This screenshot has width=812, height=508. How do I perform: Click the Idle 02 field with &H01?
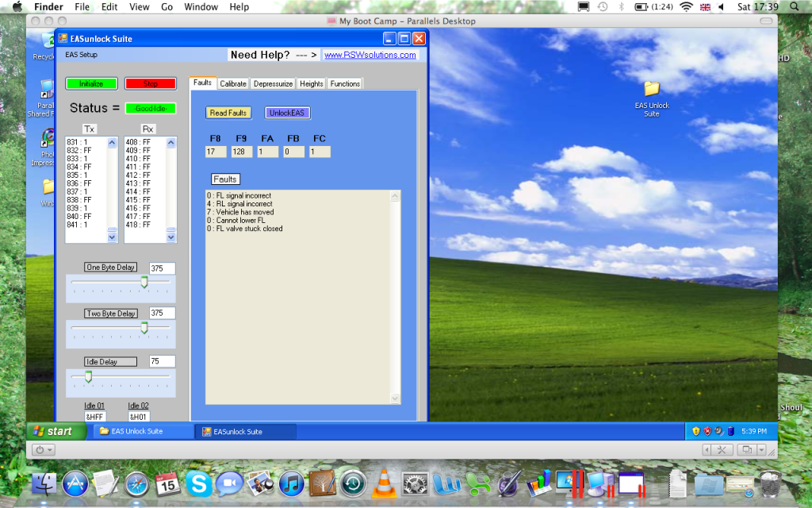pyautogui.click(x=139, y=417)
